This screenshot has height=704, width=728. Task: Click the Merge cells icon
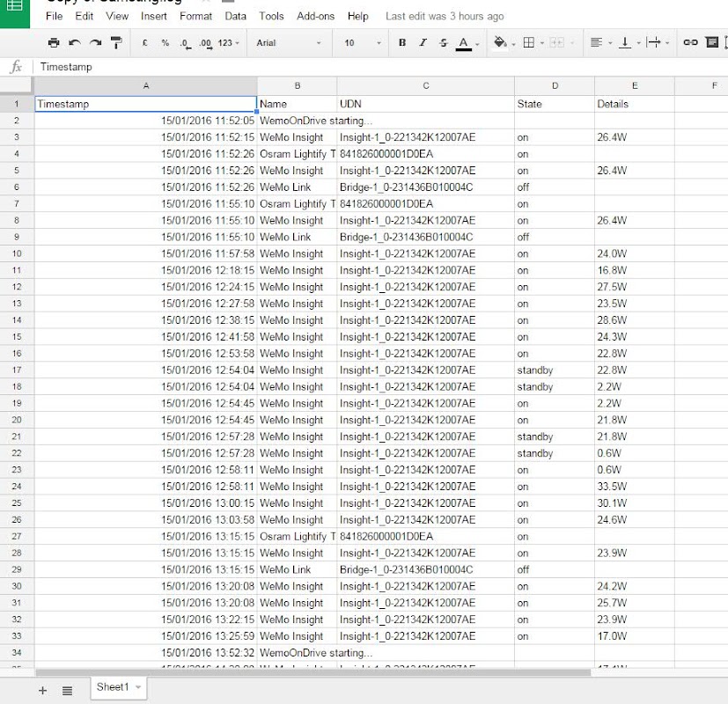[556, 43]
